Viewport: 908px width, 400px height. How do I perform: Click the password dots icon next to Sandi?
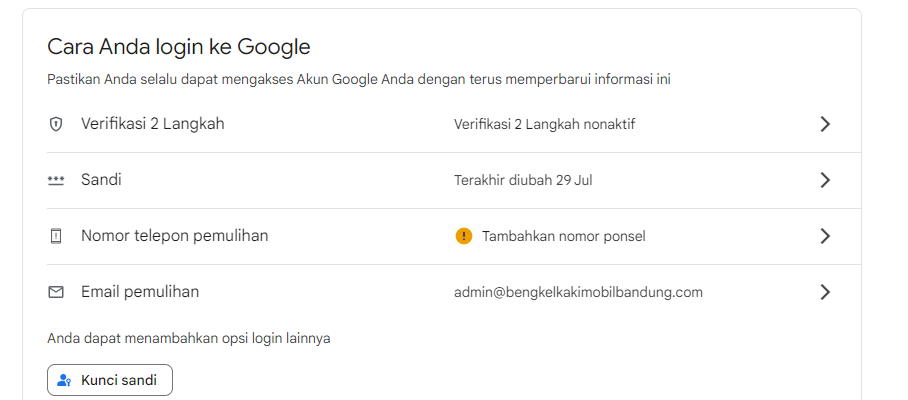coord(56,181)
